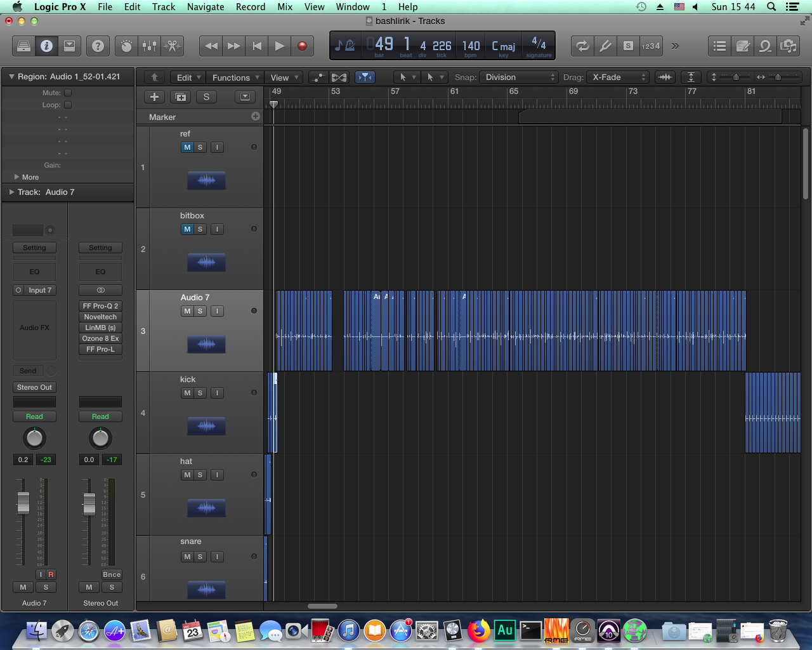Image resolution: width=812 pixels, height=650 pixels.
Task: Open the Drag X-Fade dropdown
Action: click(x=618, y=77)
